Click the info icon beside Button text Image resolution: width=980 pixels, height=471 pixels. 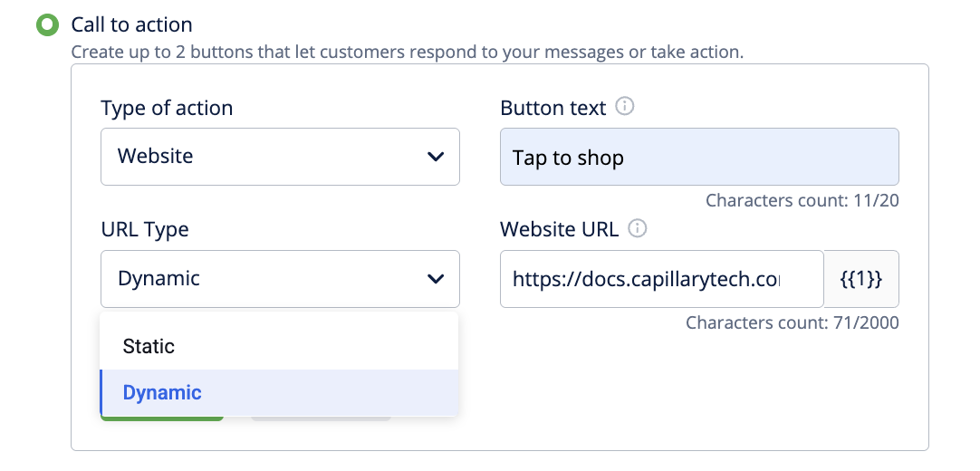click(624, 107)
